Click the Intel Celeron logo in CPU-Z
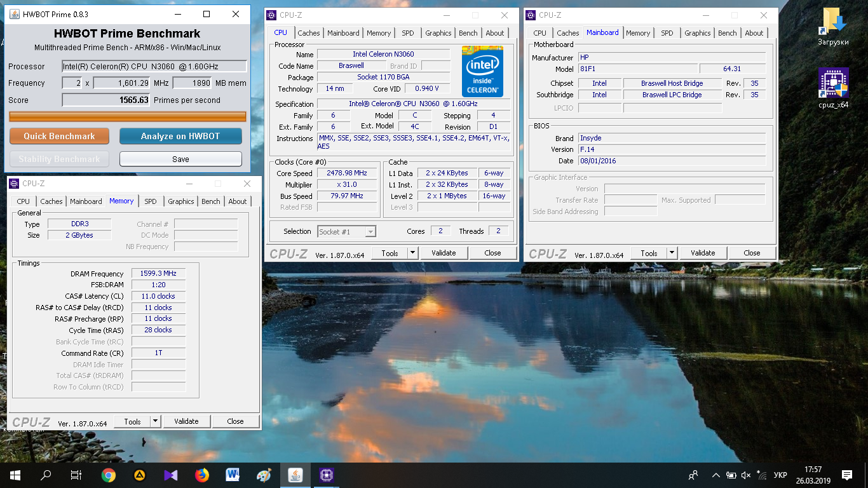This screenshot has height=488, width=868. click(482, 71)
